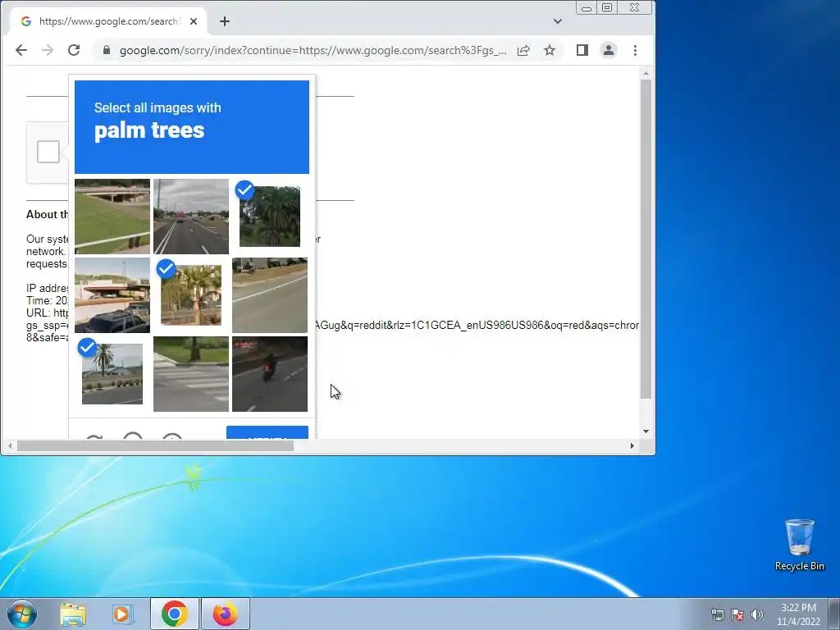This screenshot has height=630, width=840.
Task: Select the Recycle Bin desktop icon
Action: [799, 545]
